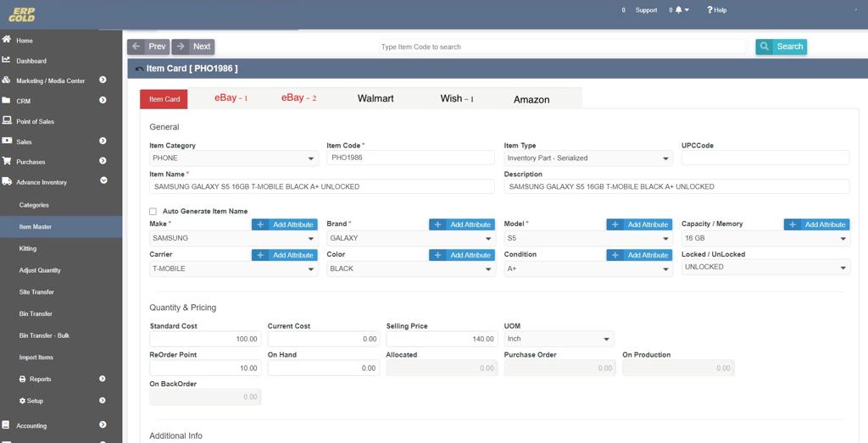Click the notification bell icon

[679, 10]
